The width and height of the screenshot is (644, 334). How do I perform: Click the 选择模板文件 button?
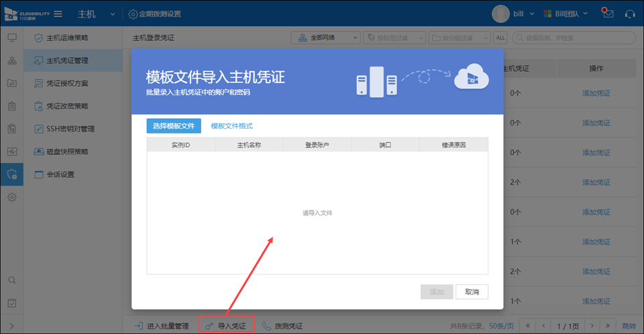click(x=173, y=125)
